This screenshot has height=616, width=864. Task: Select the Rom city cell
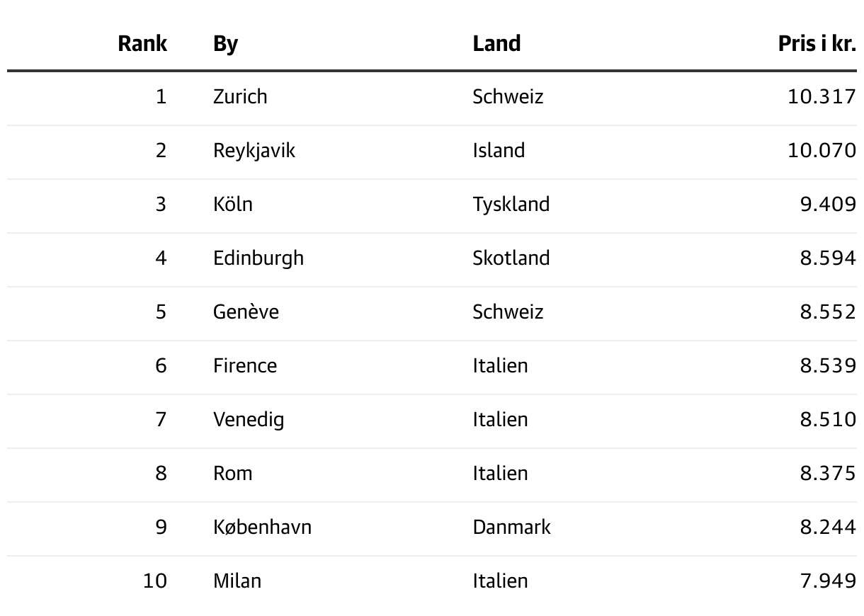point(232,473)
